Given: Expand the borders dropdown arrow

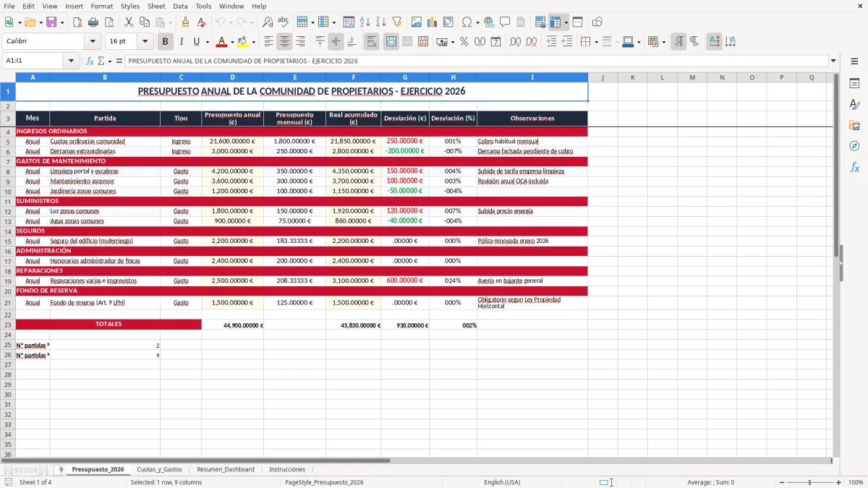Looking at the screenshot, I should (x=596, y=42).
